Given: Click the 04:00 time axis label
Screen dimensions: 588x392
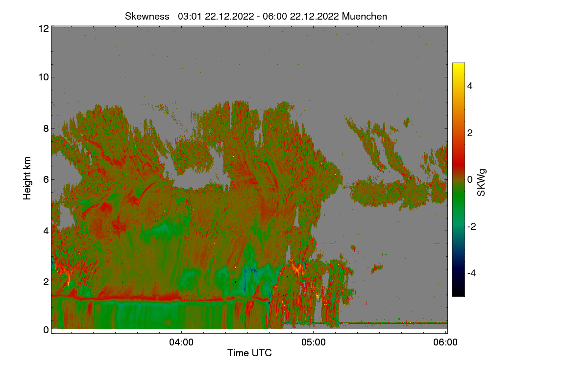Looking at the screenshot, I should tap(181, 343).
